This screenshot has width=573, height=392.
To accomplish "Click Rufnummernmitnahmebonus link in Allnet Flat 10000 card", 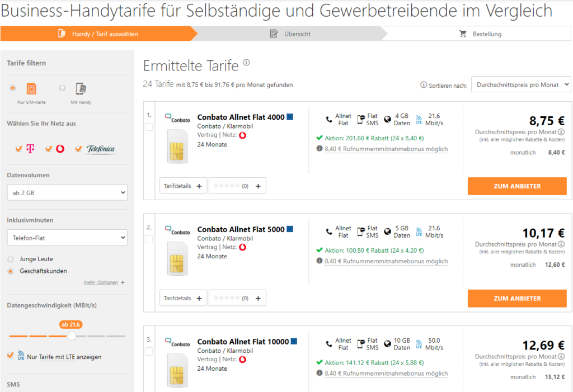I will (386, 374).
